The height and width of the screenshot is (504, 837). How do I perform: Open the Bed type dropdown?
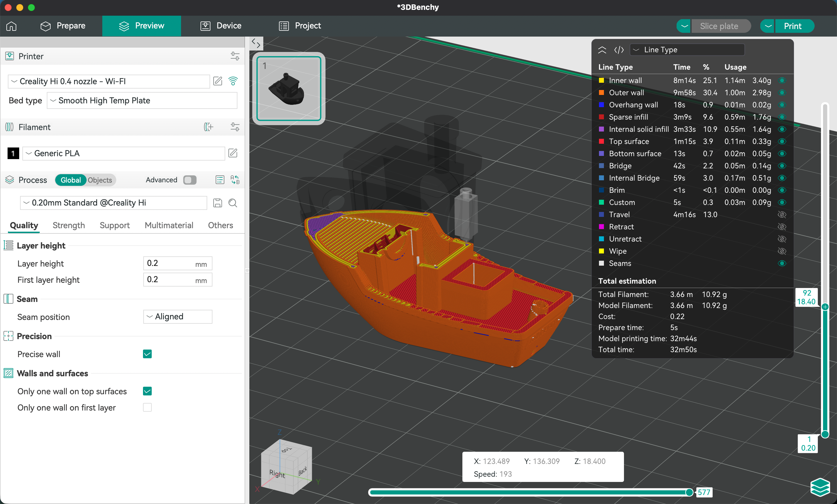pyautogui.click(x=142, y=100)
